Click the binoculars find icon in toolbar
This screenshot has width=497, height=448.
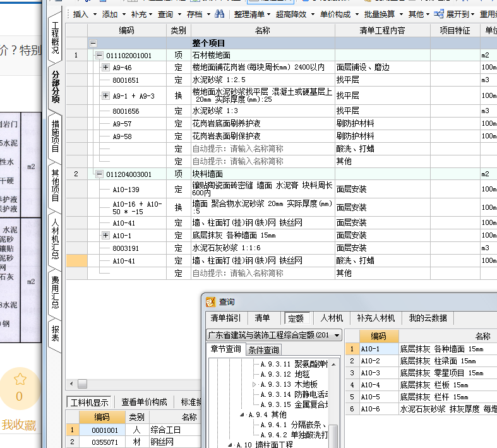(219, 14)
